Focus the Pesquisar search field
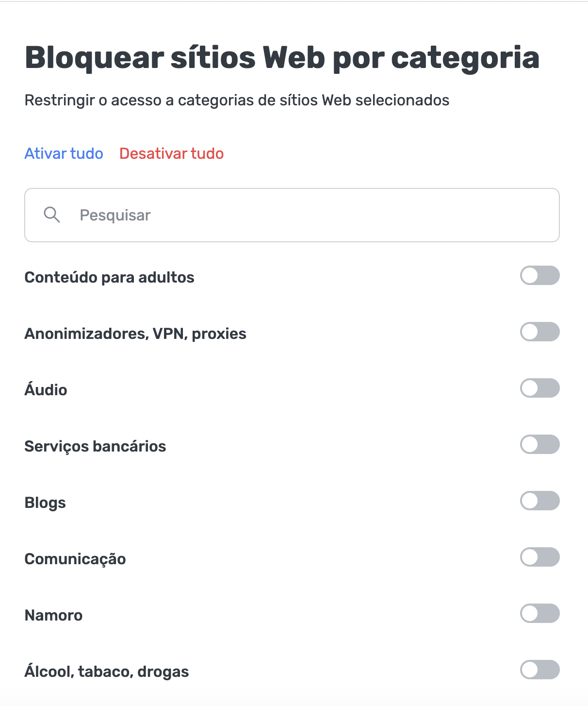The height and width of the screenshot is (706, 588). point(310,215)
